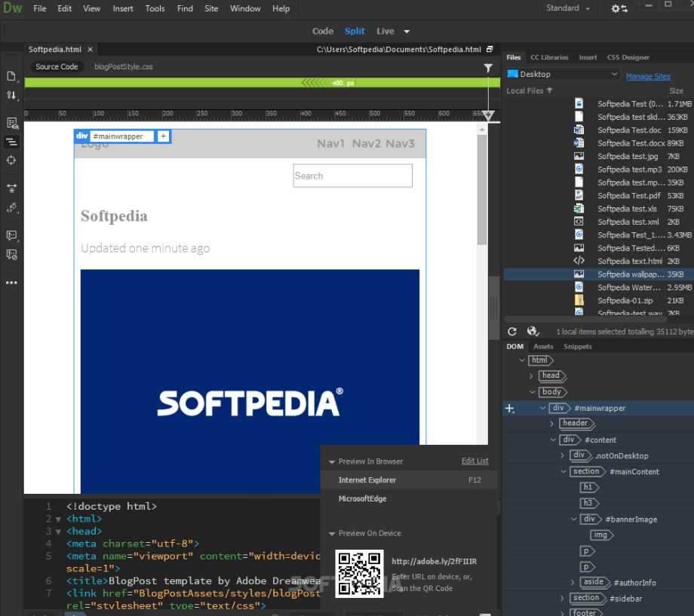This screenshot has height=616, width=694.
Task: Expand the head node in DOM tree
Action: click(531, 375)
